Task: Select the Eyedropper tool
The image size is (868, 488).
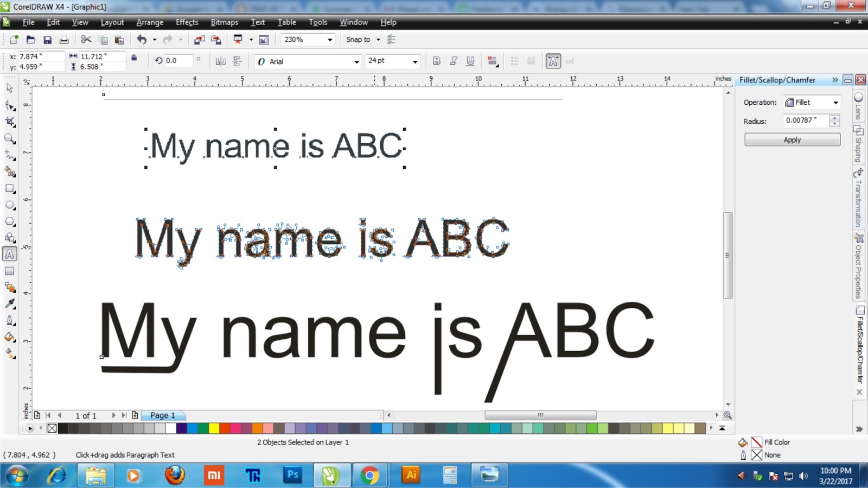Action: point(10,304)
